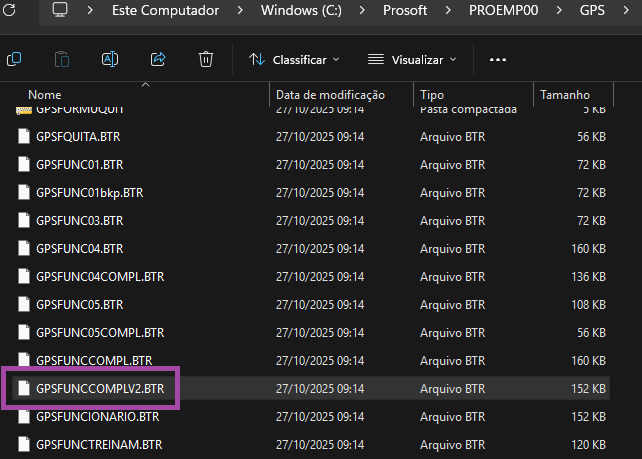Select file name GPSFUNCCOMPL.BTR
The height and width of the screenshot is (459, 642).
tap(94, 360)
